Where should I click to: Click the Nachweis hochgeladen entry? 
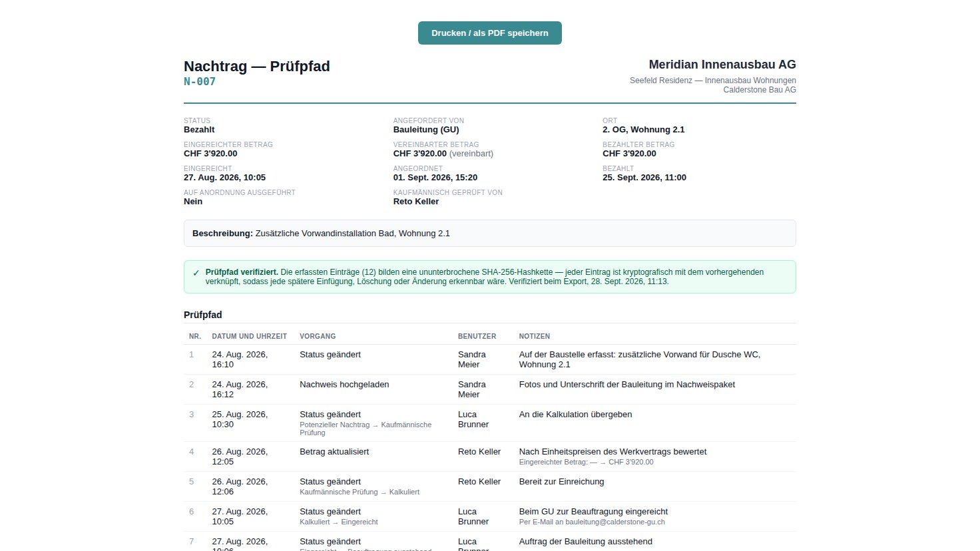pyautogui.click(x=344, y=385)
